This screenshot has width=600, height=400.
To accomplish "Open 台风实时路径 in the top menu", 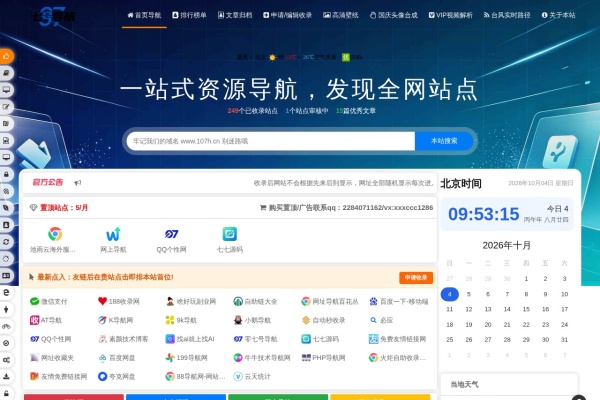I will coord(507,15).
